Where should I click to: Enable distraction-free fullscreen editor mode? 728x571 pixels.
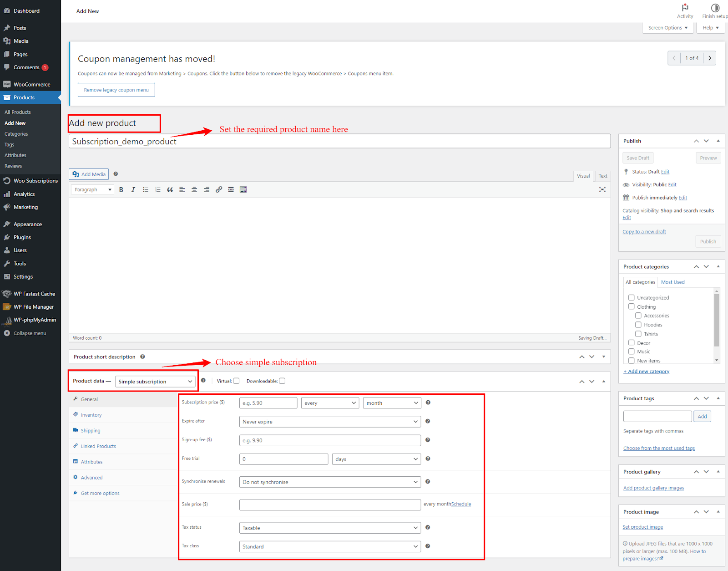[x=602, y=189]
